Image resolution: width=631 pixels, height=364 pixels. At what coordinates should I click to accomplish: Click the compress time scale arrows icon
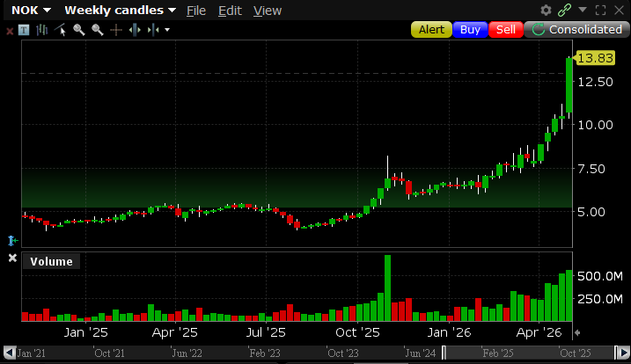[153, 30]
